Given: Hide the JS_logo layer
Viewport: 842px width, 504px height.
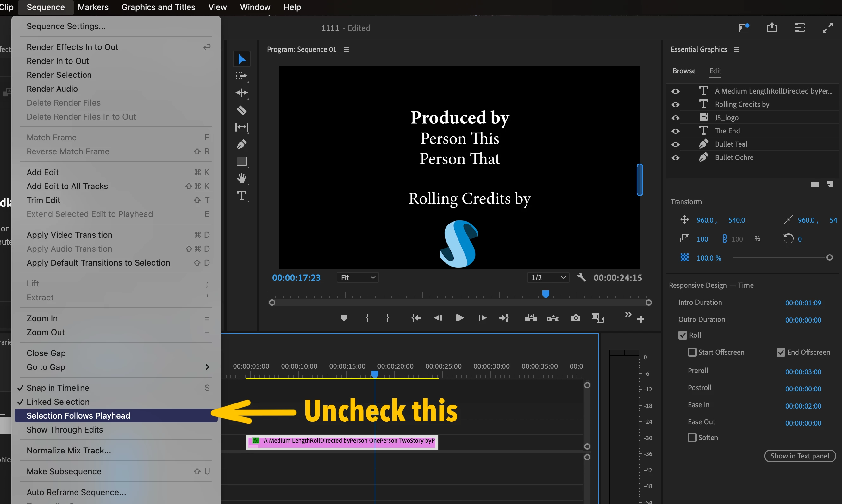Looking at the screenshot, I should pyautogui.click(x=676, y=118).
